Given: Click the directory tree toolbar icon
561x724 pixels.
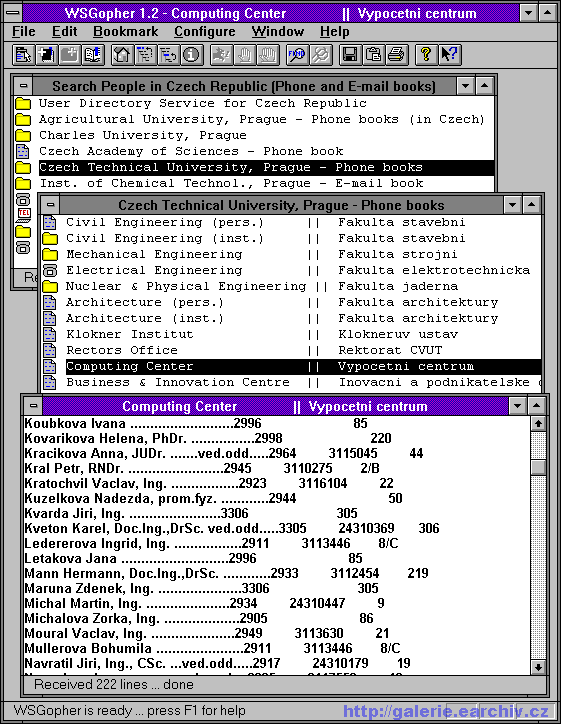Looking at the screenshot, I should pyautogui.click(x=145, y=55).
